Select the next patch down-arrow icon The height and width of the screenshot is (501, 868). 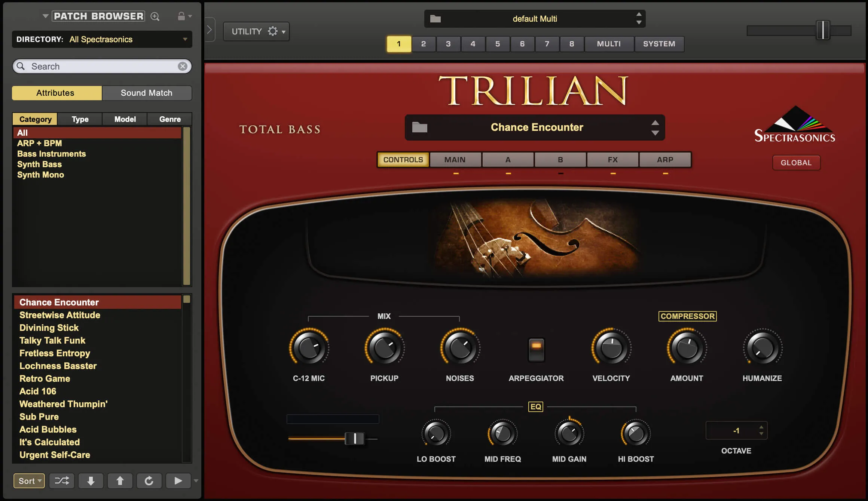click(91, 481)
